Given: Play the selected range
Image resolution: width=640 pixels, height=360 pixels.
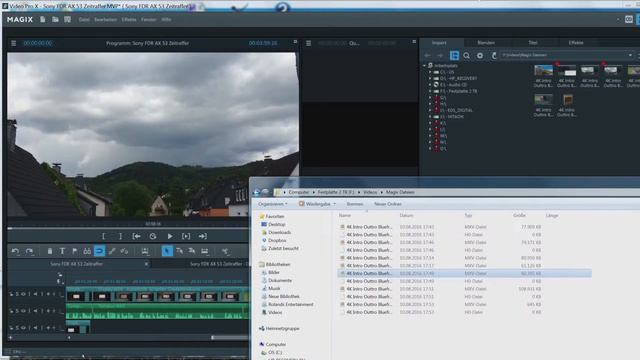Looking at the screenshot, I should point(186,236).
